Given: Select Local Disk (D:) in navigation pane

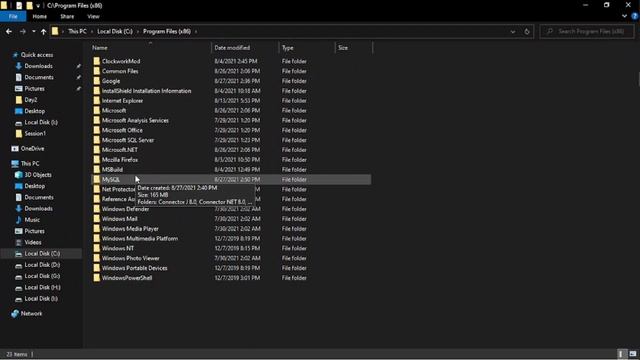Looking at the screenshot, I should tap(42, 265).
